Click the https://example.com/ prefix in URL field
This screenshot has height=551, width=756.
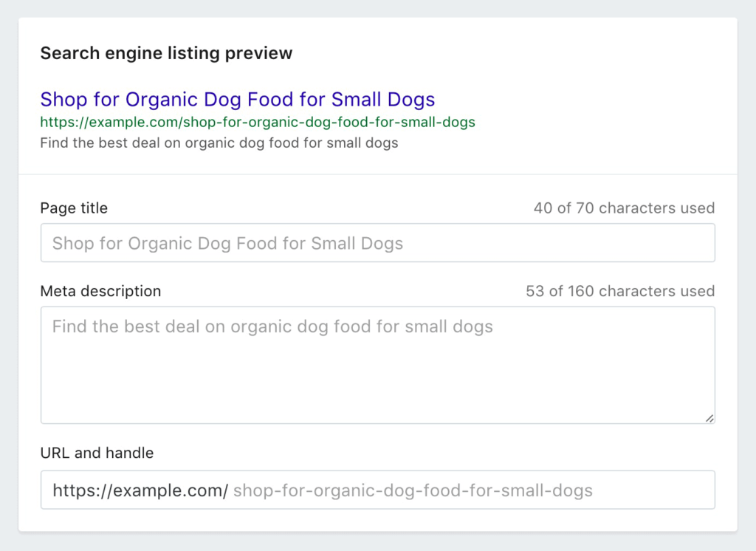pyautogui.click(x=140, y=490)
